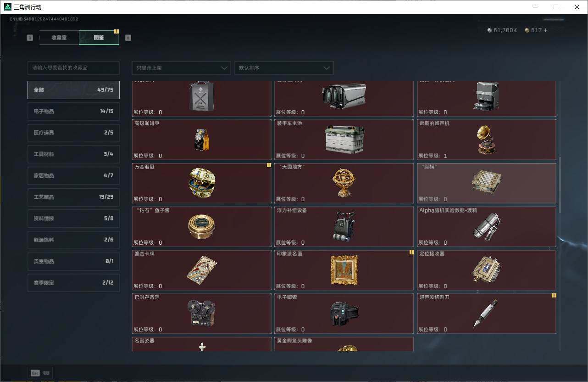Switch to the 收藏室 tab
This screenshot has width=588, height=382.
click(x=59, y=38)
